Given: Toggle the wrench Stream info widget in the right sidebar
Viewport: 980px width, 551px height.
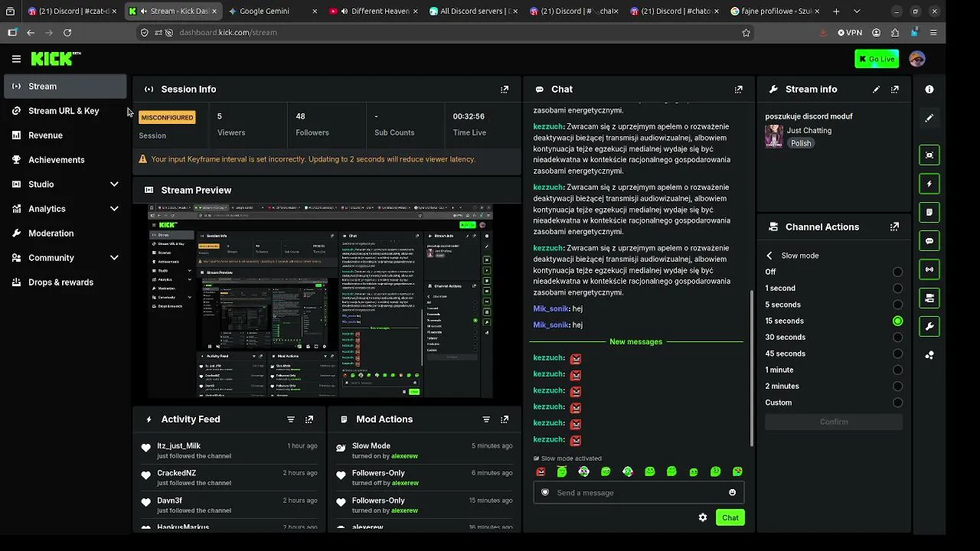Looking at the screenshot, I should point(929,327).
